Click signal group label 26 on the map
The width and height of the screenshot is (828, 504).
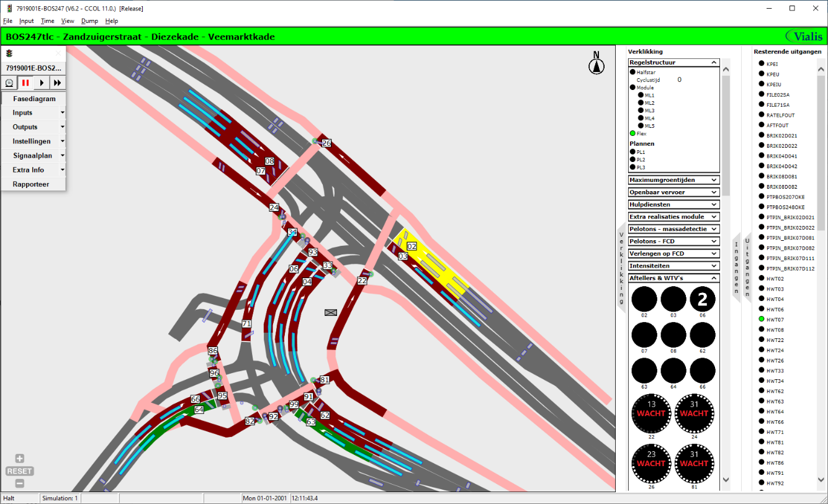coord(326,143)
